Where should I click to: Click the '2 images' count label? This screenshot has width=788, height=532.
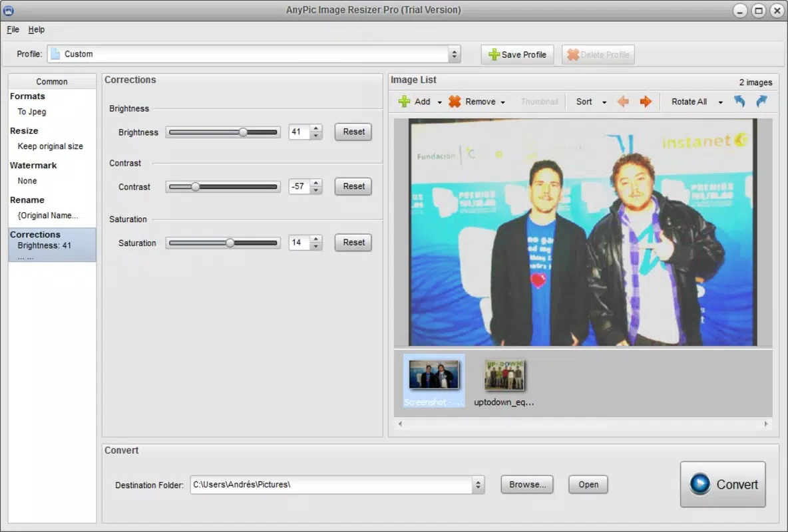coord(755,82)
